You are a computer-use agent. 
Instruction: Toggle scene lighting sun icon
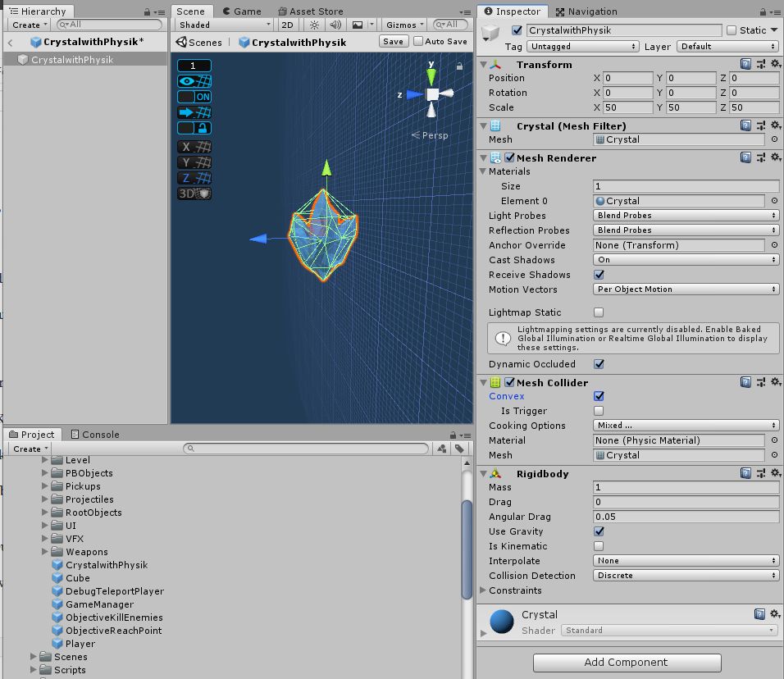point(314,25)
